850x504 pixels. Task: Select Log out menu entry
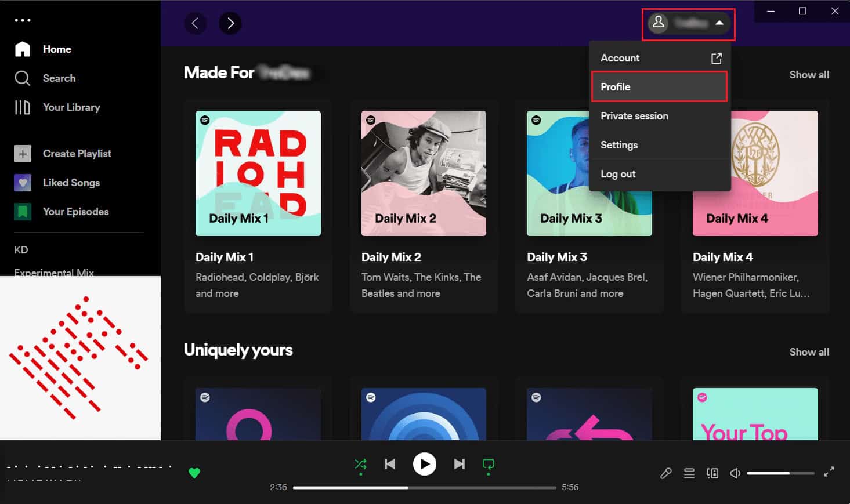660,174
